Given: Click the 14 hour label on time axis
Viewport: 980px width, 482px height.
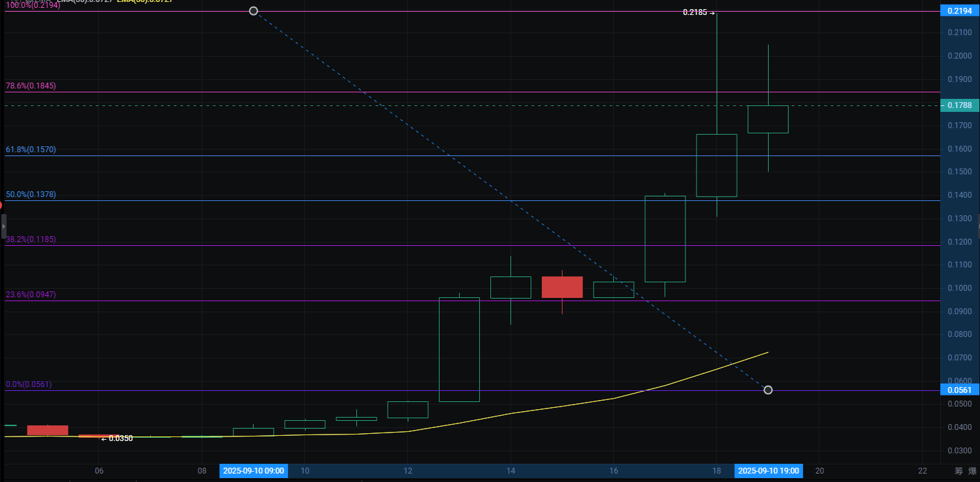Looking at the screenshot, I should (x=510, y=470).
